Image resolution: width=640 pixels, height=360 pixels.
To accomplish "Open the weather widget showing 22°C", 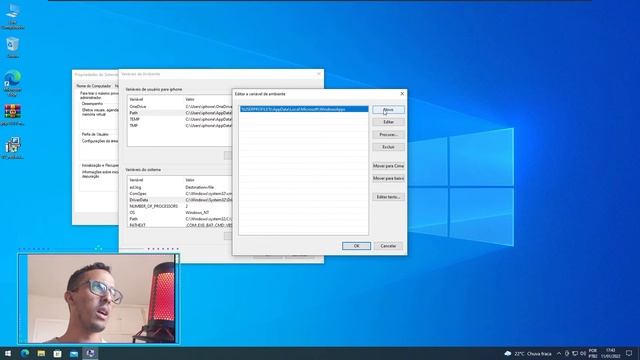I will click(528, 353).
